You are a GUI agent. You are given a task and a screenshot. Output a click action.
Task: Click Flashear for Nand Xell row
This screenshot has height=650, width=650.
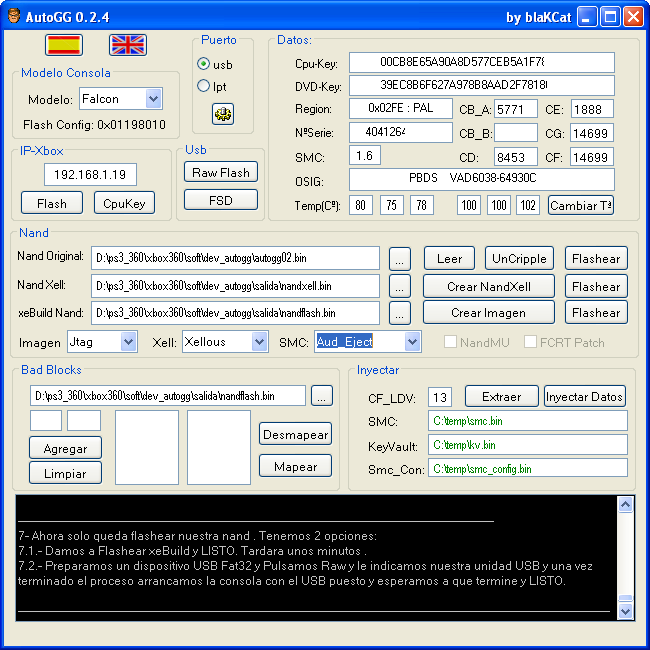(x=596, y=286)
